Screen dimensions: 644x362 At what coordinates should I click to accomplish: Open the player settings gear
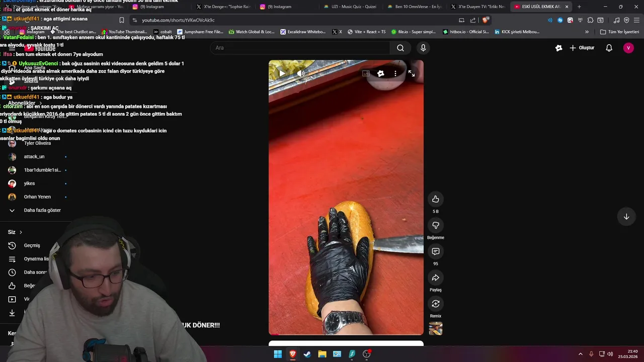click(381, 73)
